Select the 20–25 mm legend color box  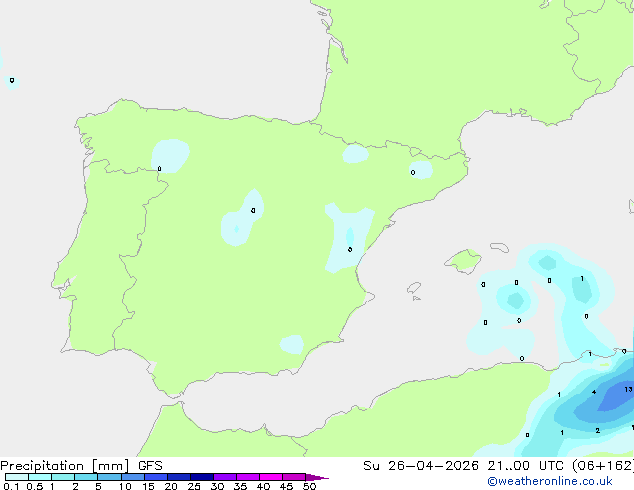click(179, 477)
